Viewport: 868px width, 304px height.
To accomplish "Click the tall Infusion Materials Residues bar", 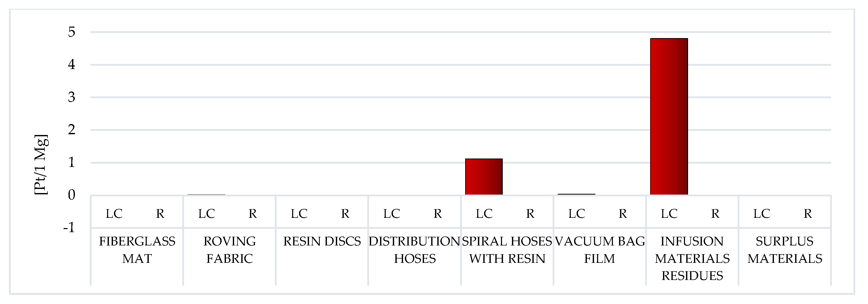I will (x=669, y=117).
